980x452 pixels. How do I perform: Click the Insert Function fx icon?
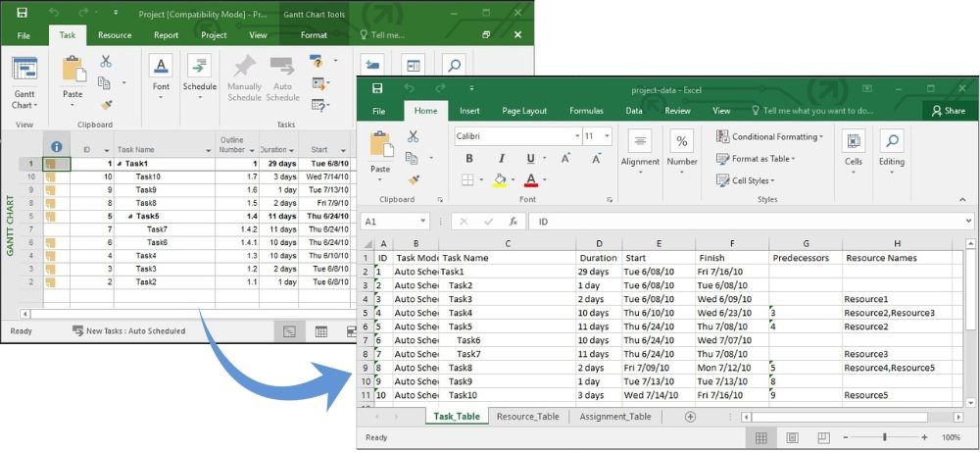click(514, 222)
